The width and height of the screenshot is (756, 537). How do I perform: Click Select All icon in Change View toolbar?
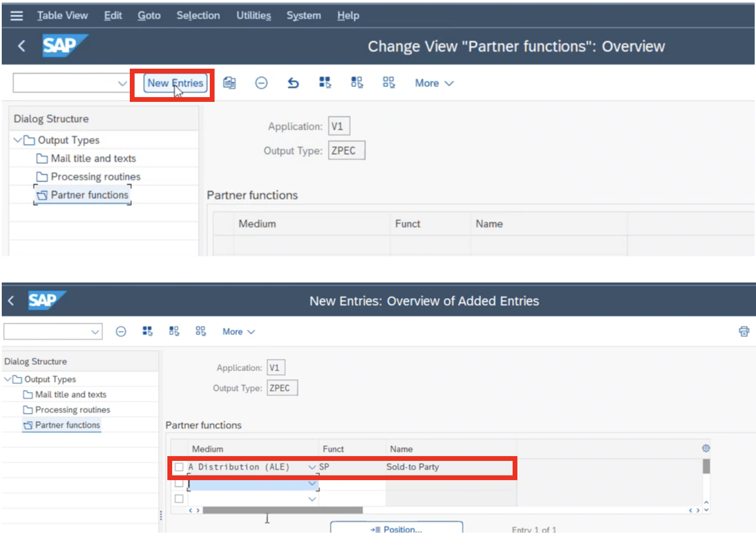coord(325,83)
